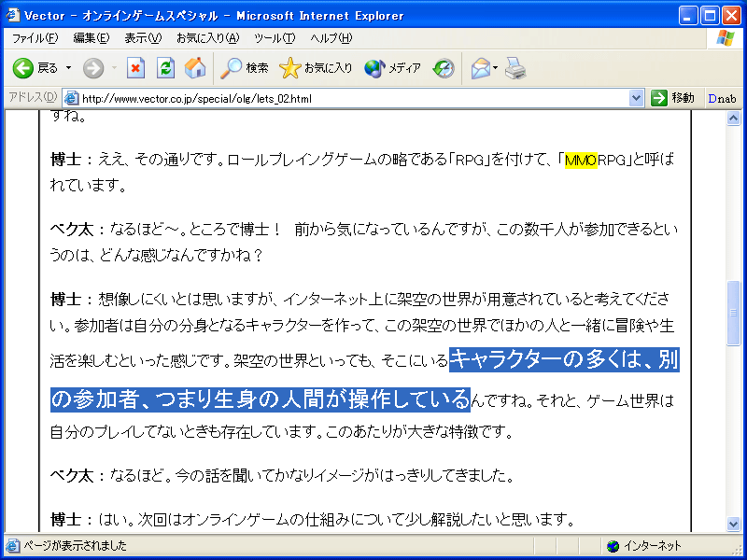
Task: Click the IE page icon in status bar
Action: (13, 546)
